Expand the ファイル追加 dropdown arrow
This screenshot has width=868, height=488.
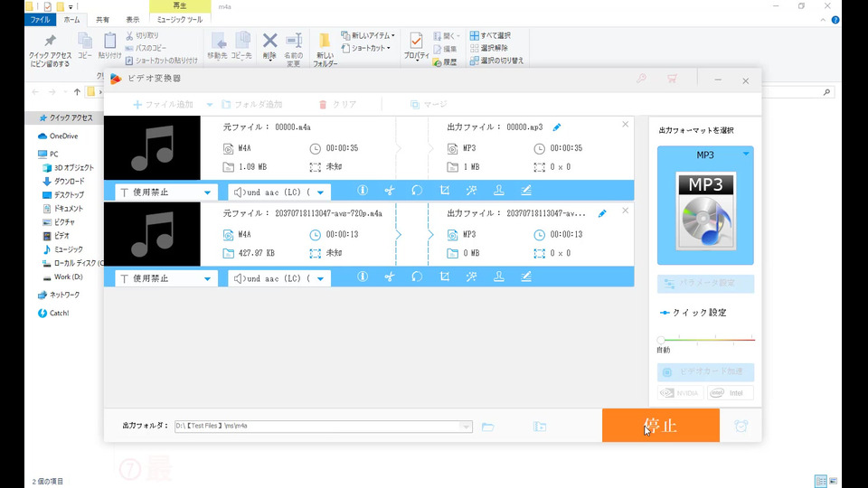209,105
